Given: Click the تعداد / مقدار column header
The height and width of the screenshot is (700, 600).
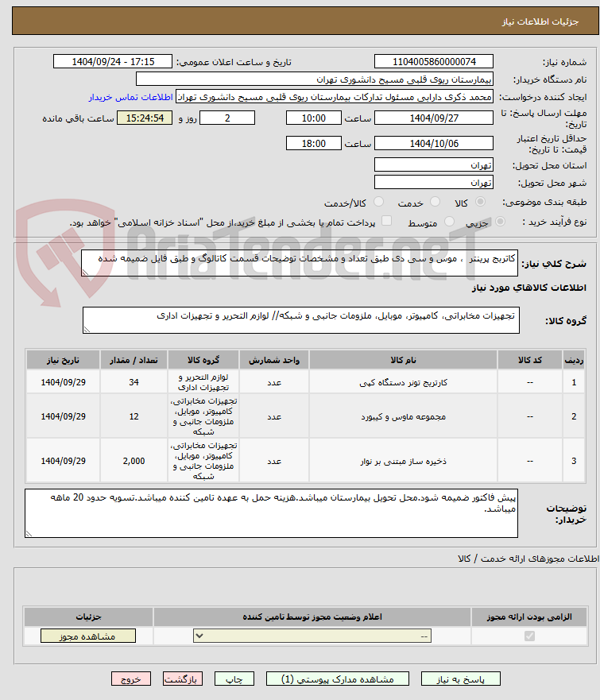Looking at the screenshot, I should [x=134, y=360].
